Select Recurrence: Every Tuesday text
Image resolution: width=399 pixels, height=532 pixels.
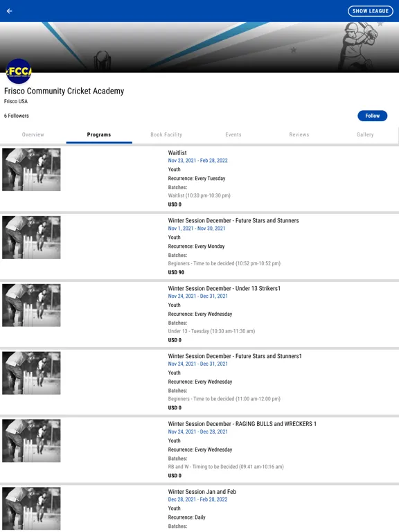coord(197,178)
